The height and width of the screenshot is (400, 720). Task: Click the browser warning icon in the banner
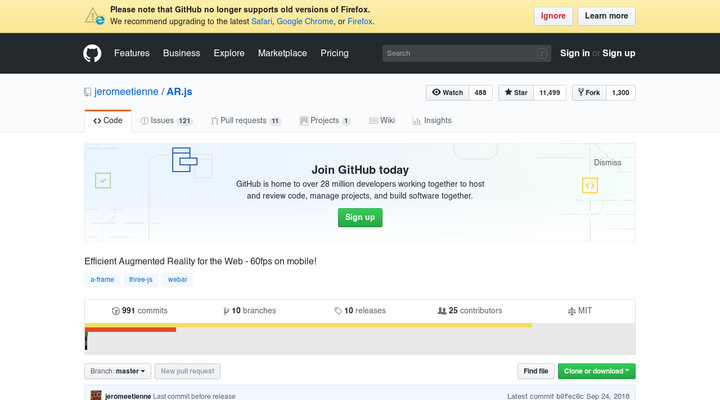[94, 16]
